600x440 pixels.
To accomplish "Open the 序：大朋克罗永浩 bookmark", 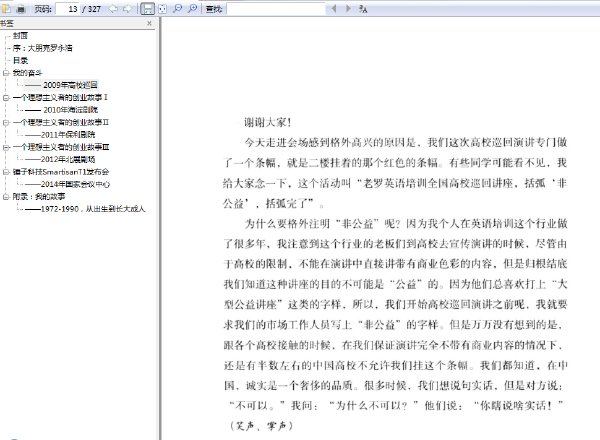I will [x=42, y=48].
